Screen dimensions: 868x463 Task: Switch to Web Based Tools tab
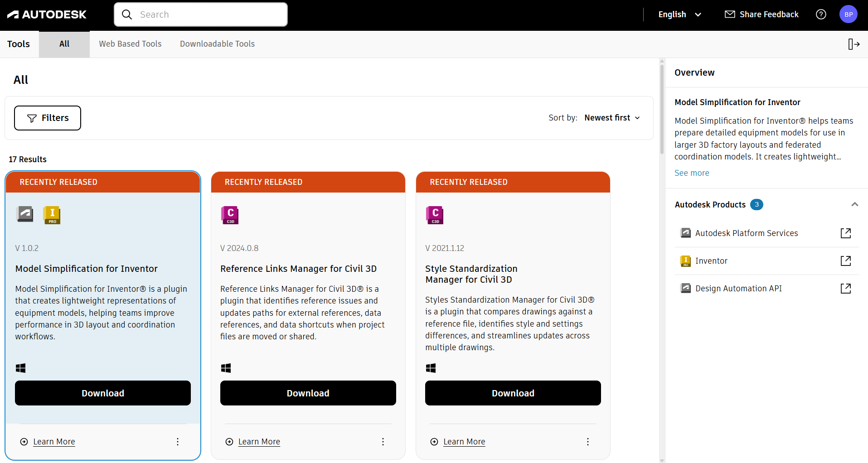click(131, 44)
